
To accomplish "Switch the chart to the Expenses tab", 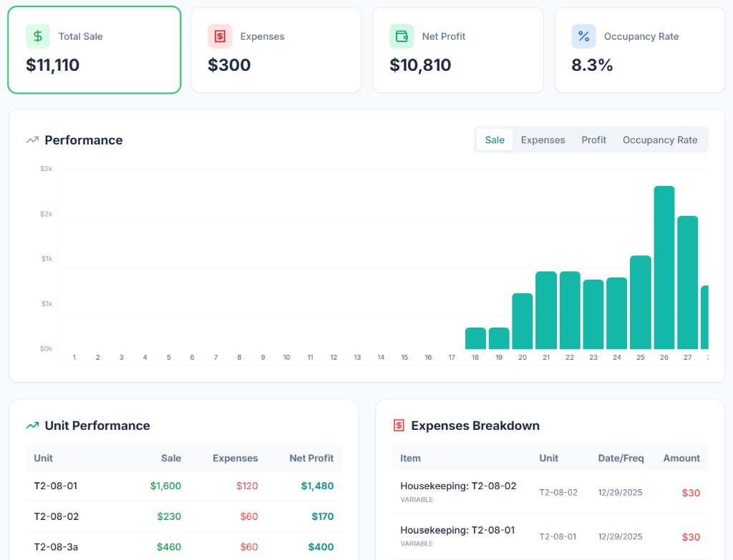I will (x=543, y=139).
